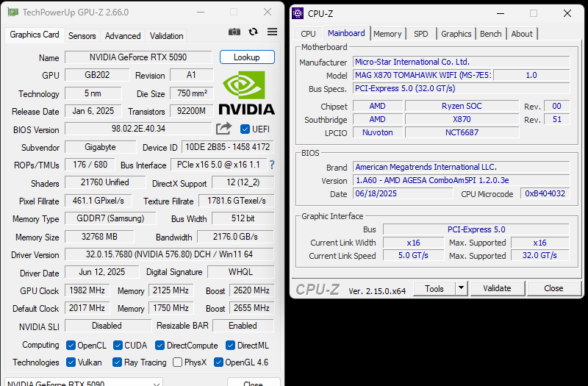Click the CPU-Z title bar app icon
This screenshot has height=386, width=588.
coord(298,13)
